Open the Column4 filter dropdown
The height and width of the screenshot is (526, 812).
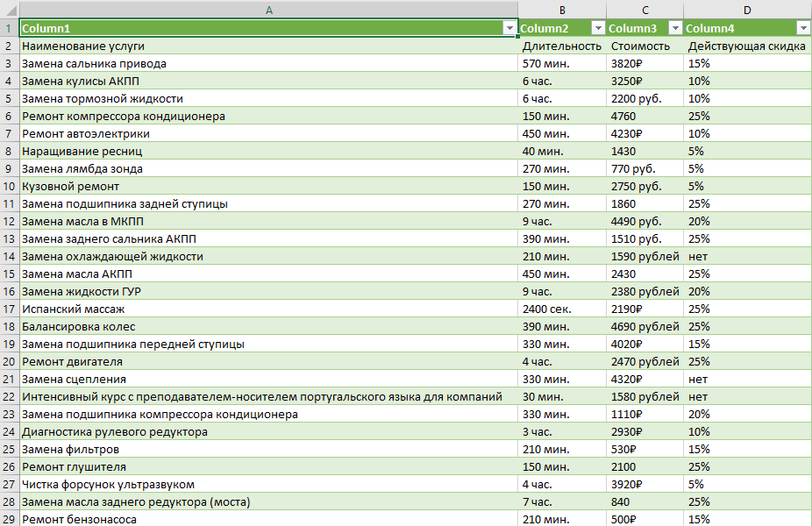(804, 28)
